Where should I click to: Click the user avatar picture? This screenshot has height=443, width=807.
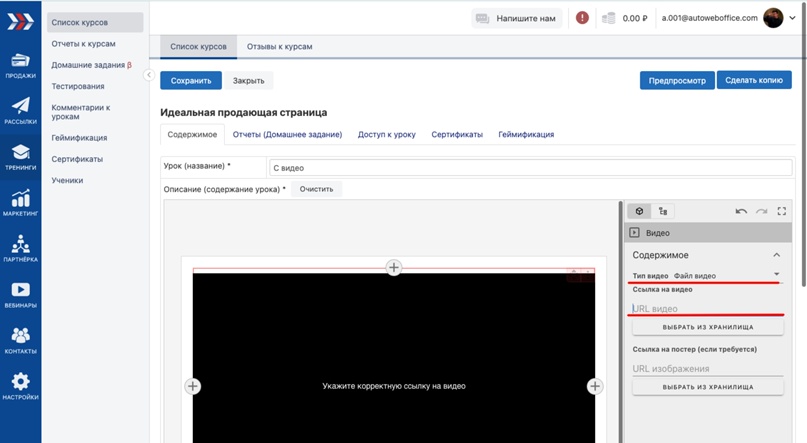(773, 18)
